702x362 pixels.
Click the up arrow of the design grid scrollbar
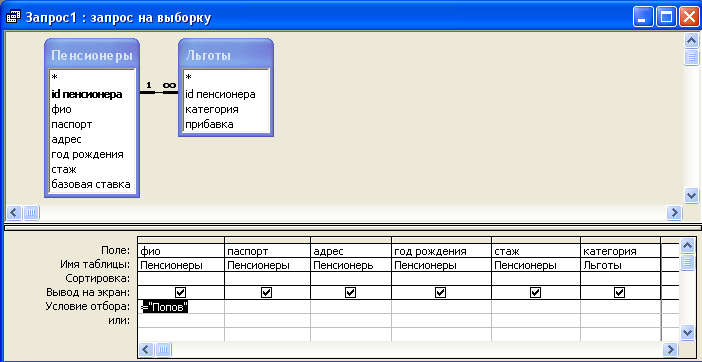tap(687, 245)
